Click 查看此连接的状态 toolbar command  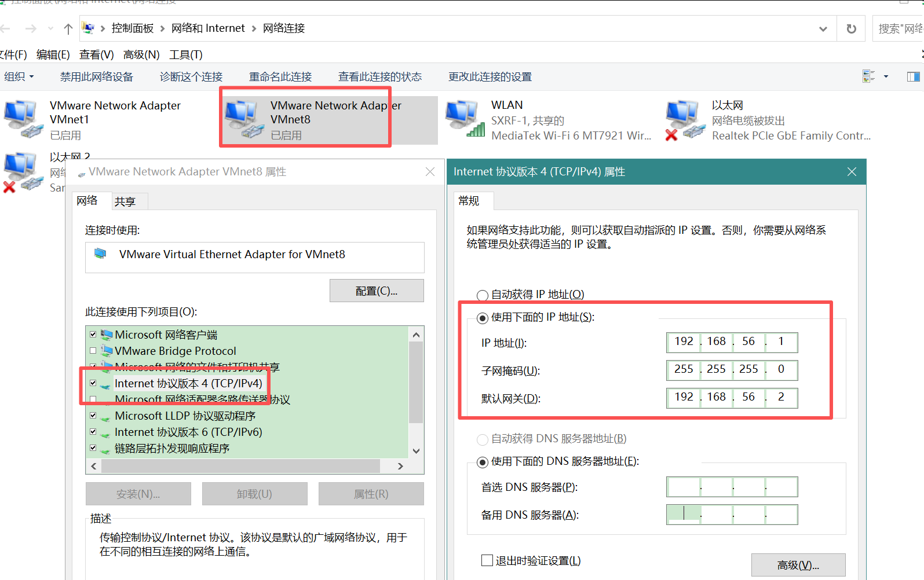[x=380, y=76]
